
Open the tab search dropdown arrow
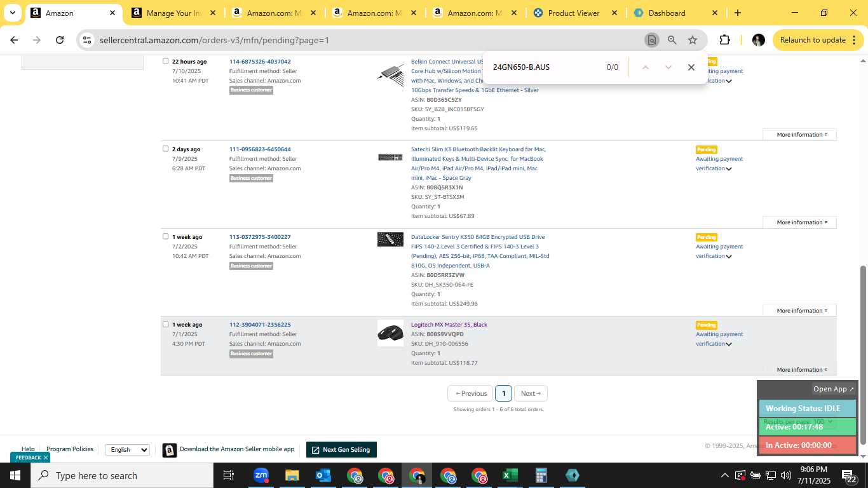pos(12,13)
